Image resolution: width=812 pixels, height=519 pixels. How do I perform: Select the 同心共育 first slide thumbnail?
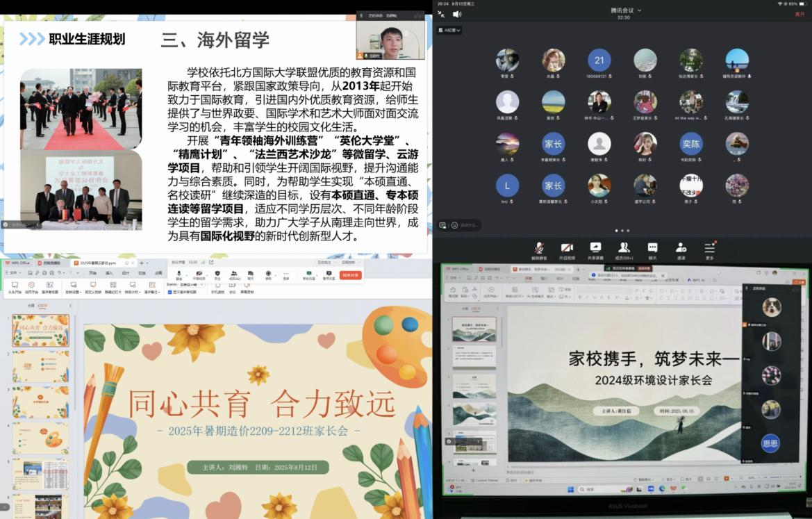(x=40, y=331)
